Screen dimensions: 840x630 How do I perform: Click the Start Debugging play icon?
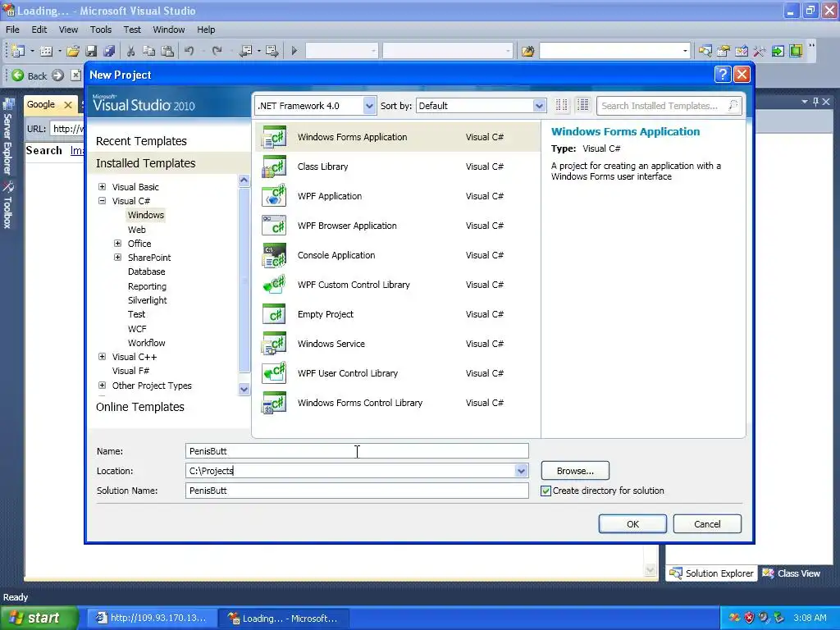[294, 51]
